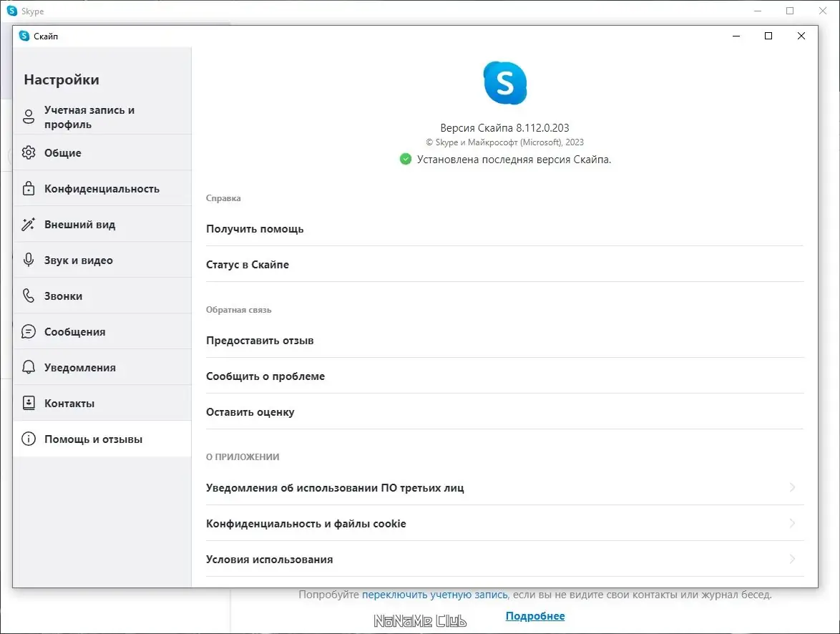Image resolution: width=840 pixels, height=634 pixels.
Task: Click Предоставить отзыв
Action: click(x=504, y=341)
